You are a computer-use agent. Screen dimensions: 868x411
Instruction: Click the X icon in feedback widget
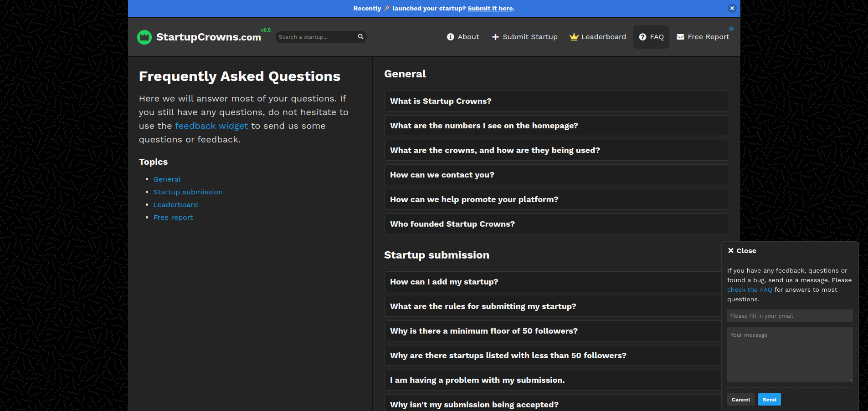pyautogui.click(x=731, y=250)
